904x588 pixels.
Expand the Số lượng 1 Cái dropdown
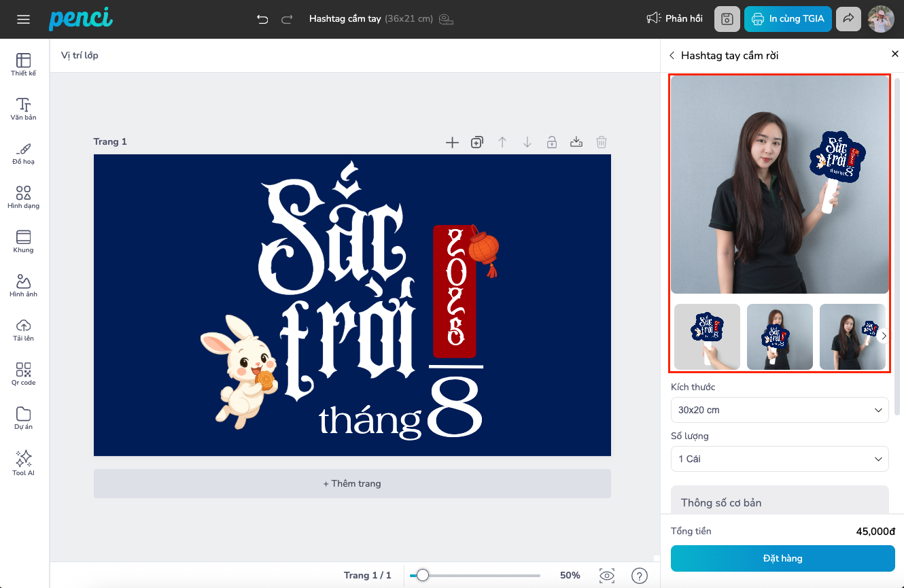(x=780, y=459)
